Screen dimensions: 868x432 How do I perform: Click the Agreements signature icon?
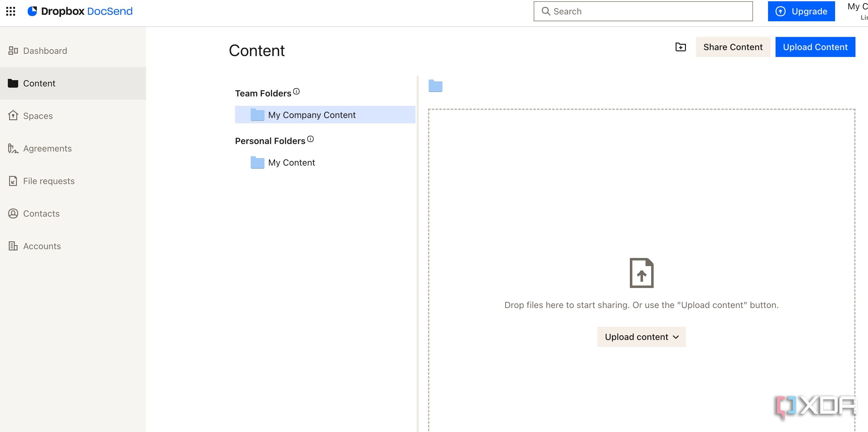click(13, 148)
